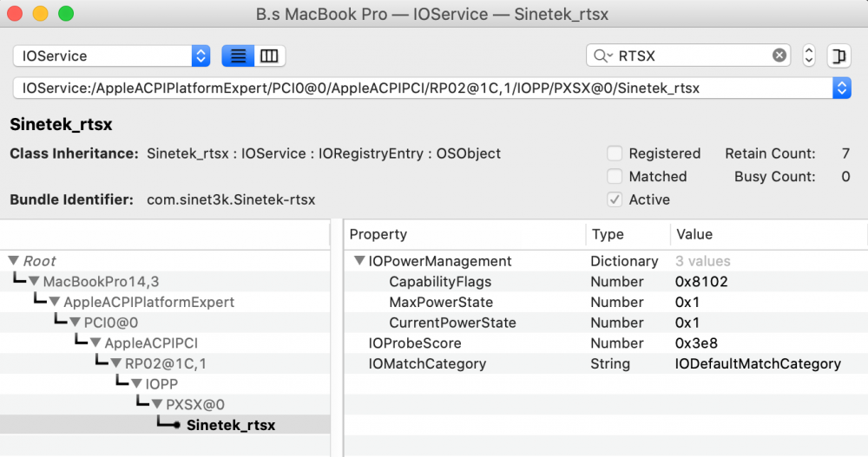The height and width of the screenshot is (457, 868).
Task: Sort by the Property column header
Action: pos(464,234)
